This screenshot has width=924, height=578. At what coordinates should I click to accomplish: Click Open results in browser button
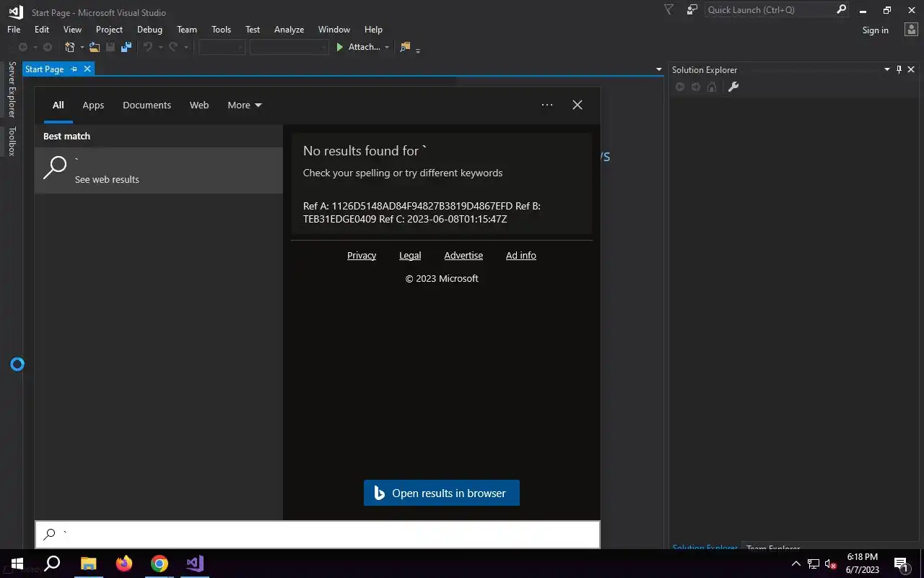click(442, 493)
